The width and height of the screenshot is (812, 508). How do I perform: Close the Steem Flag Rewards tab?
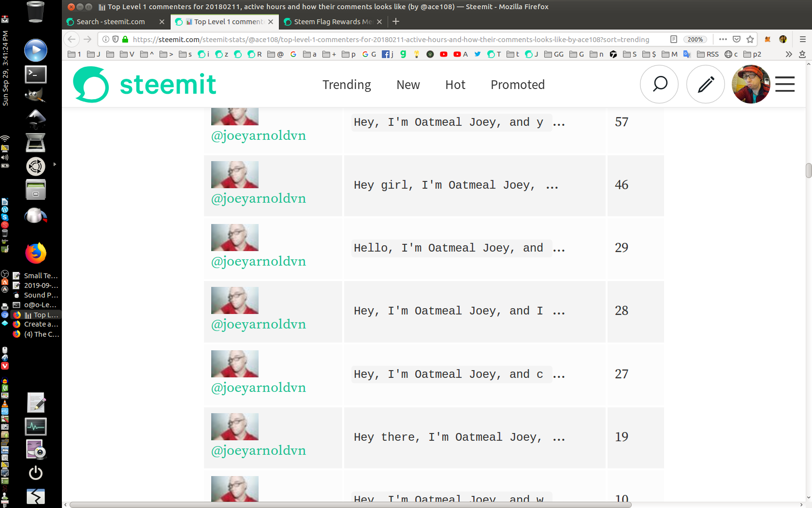click(379, 22)
